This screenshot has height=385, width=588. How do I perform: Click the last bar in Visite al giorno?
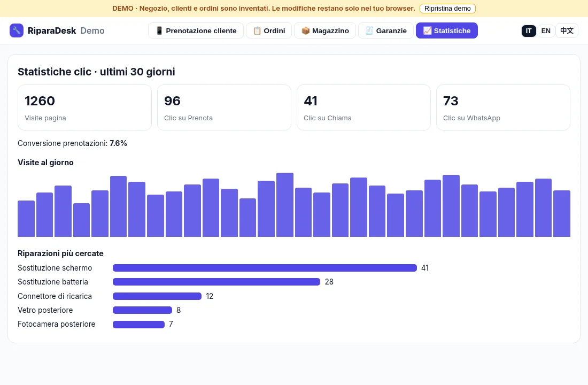(562, 213)
